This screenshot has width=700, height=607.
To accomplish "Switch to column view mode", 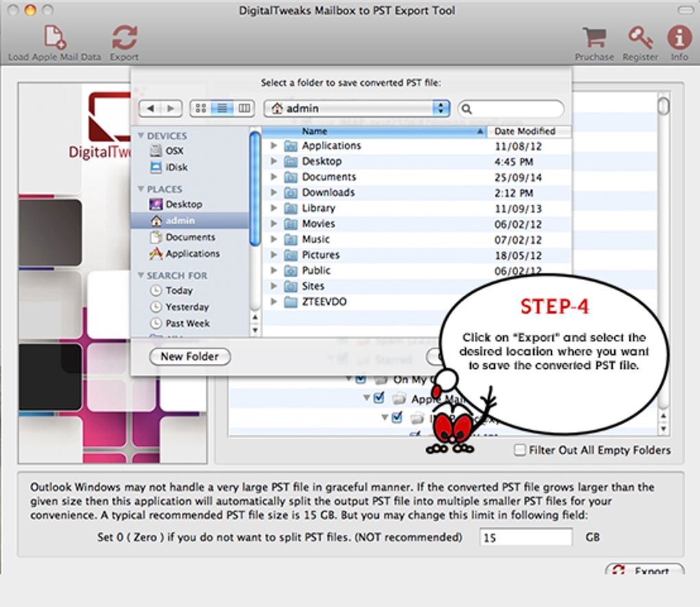I will pos(244,108).
